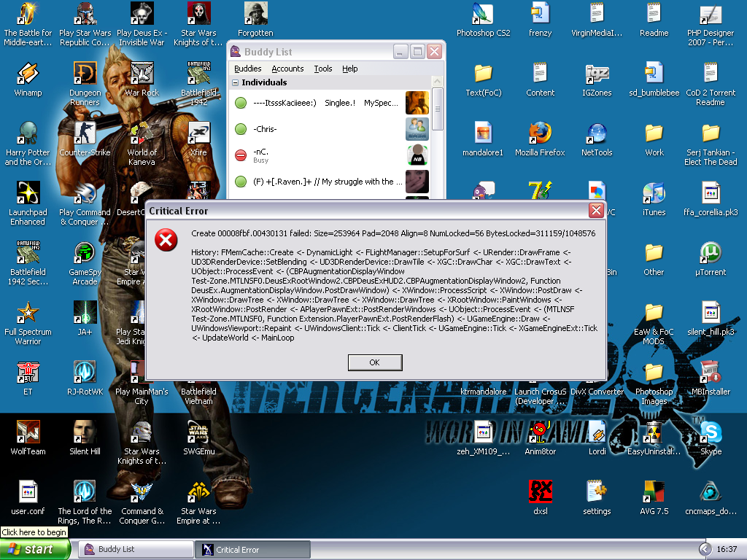Select buddy ----ItsssKaciieee:) in the list
Viewport: 747px width, 560px height.
coord(330,103)
